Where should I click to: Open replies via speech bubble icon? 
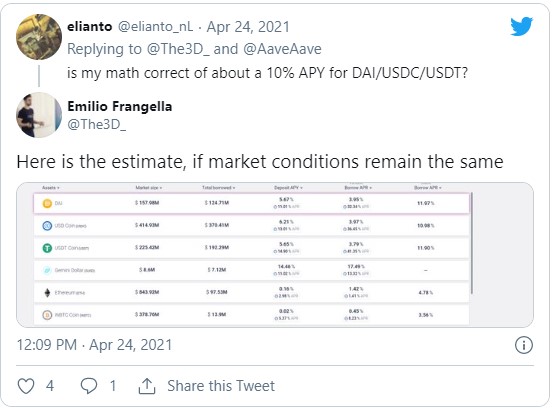point(89,386)
